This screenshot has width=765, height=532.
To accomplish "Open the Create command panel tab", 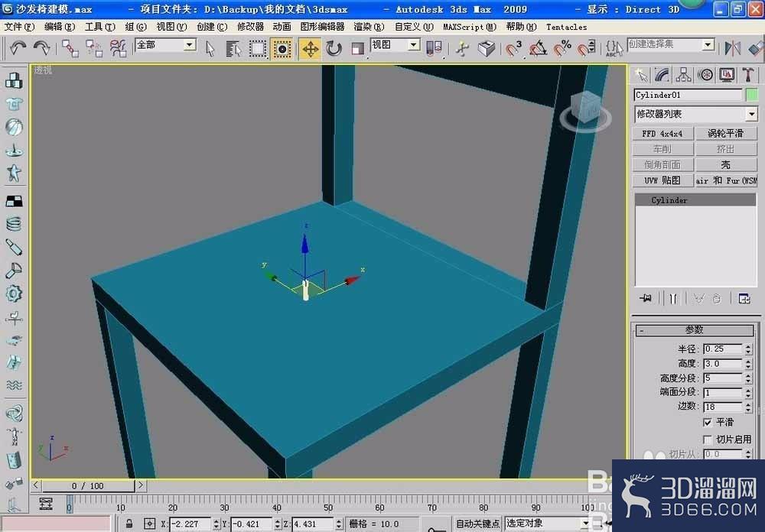I will pyautogui.click(x=640, y=75).
